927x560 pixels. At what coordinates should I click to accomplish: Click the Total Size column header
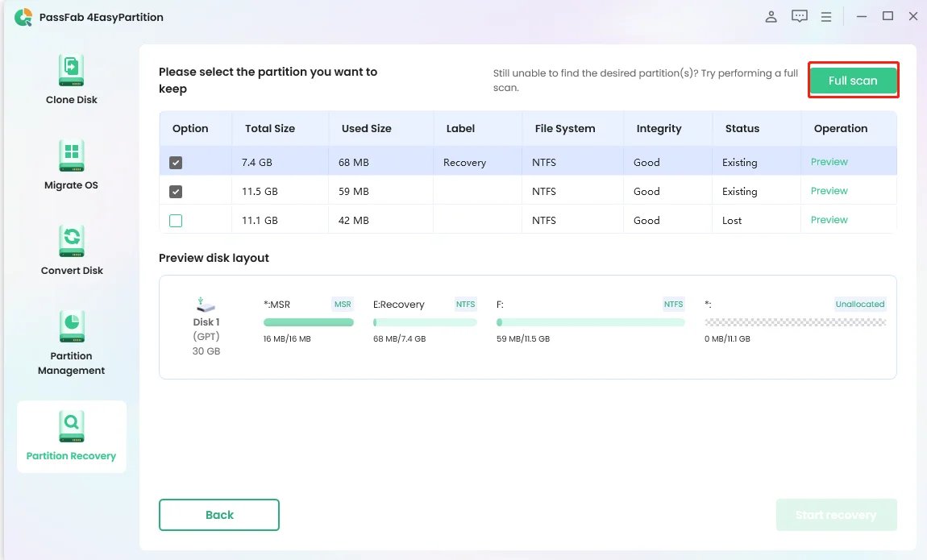[270, 128]
